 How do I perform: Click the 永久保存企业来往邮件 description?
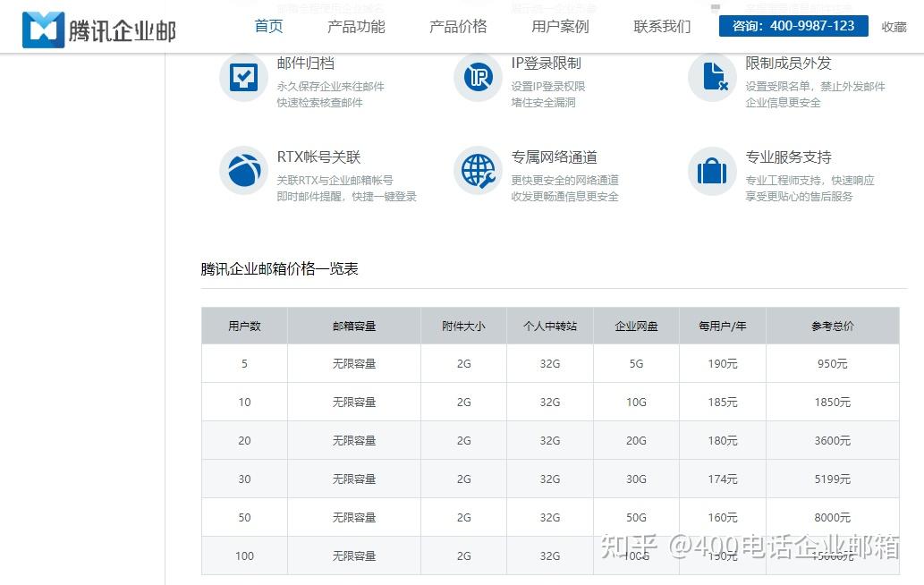click(331, 86)
